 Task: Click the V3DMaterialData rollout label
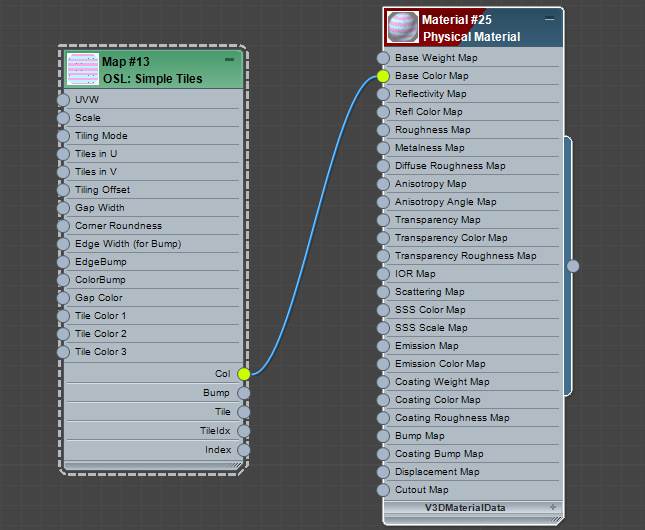click(x=465, y=508)
